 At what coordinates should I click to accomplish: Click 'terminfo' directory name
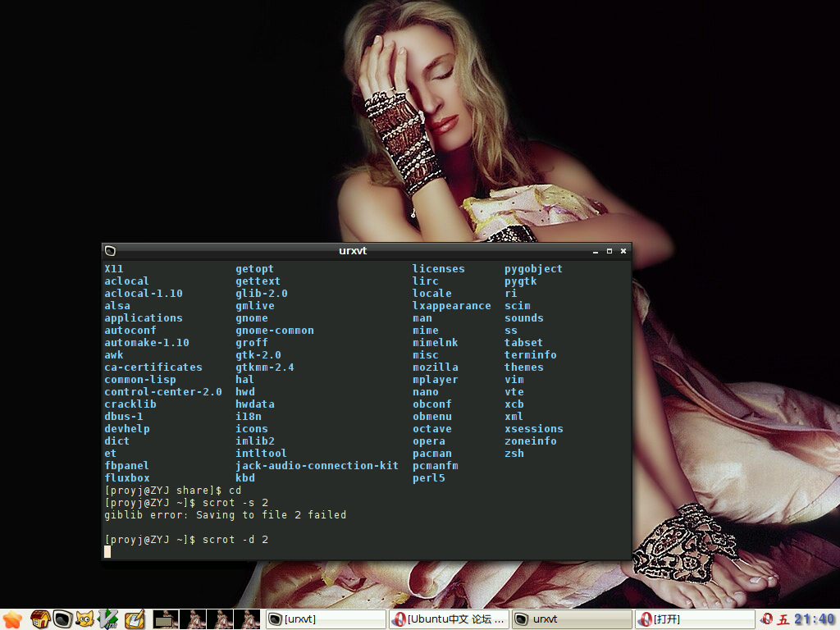click(530, 355)
